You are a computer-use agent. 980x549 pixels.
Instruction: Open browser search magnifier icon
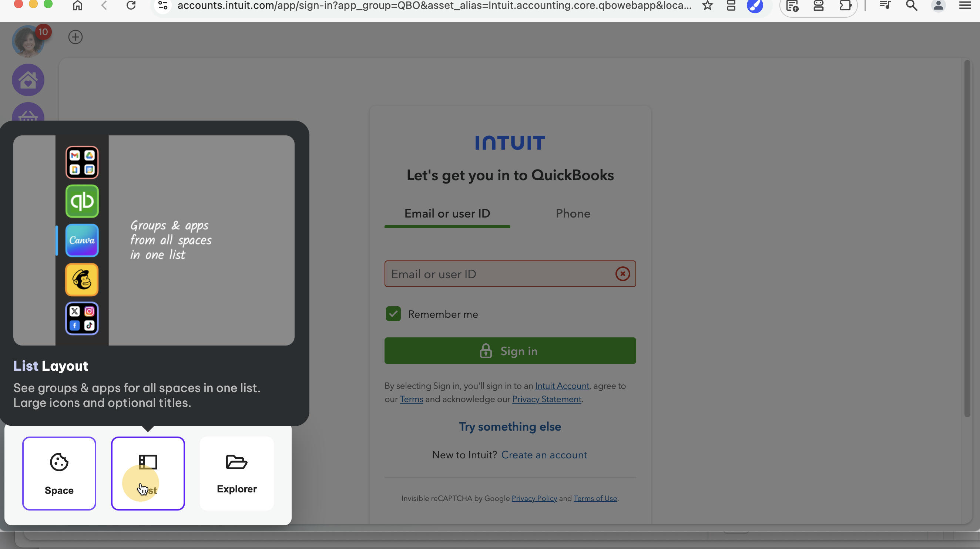pos(912,5)
